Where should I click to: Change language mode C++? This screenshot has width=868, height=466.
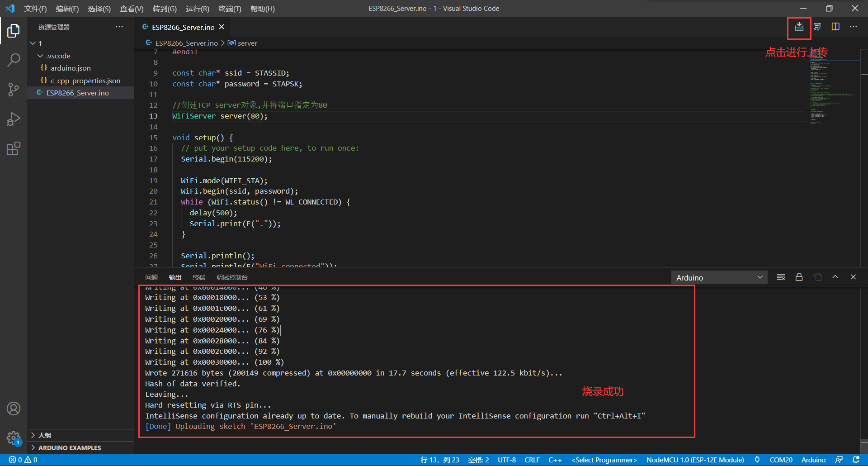(555, 460)
